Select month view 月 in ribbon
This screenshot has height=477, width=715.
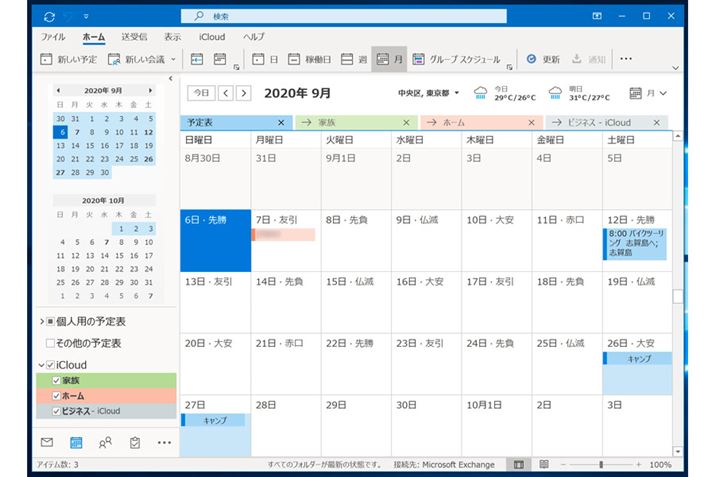(x=389, y=59)
